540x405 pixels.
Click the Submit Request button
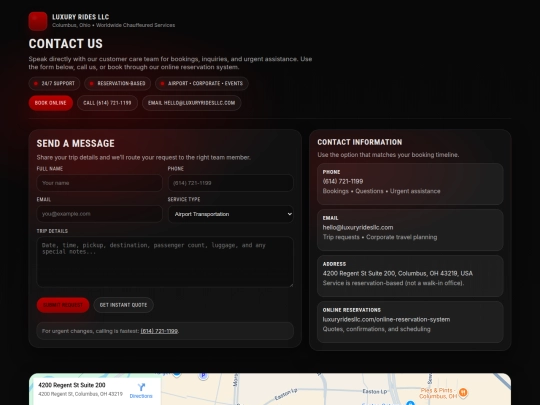[63, 305]
